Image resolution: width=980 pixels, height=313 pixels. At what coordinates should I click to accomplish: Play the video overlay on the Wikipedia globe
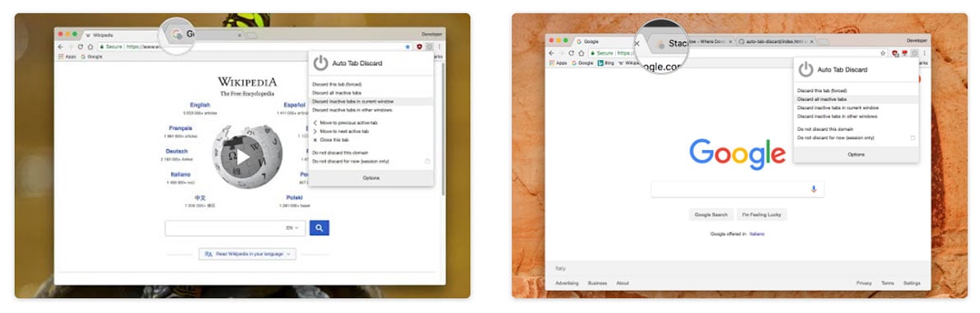243,156
